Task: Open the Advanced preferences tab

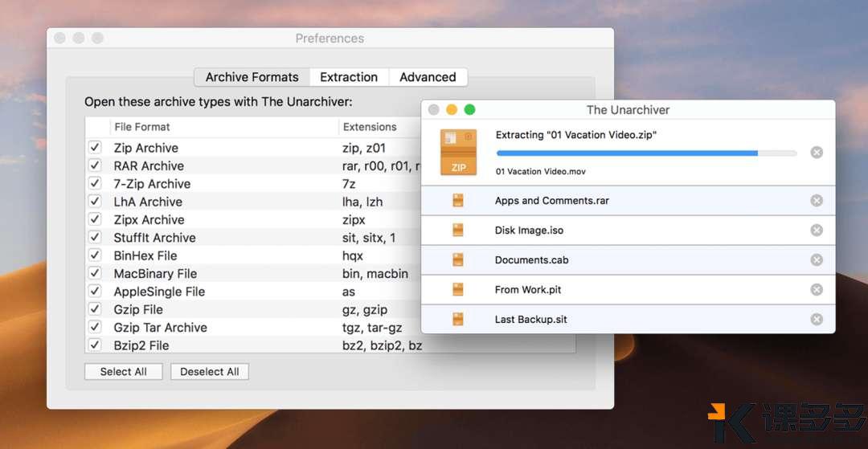Action: (428, 77)
